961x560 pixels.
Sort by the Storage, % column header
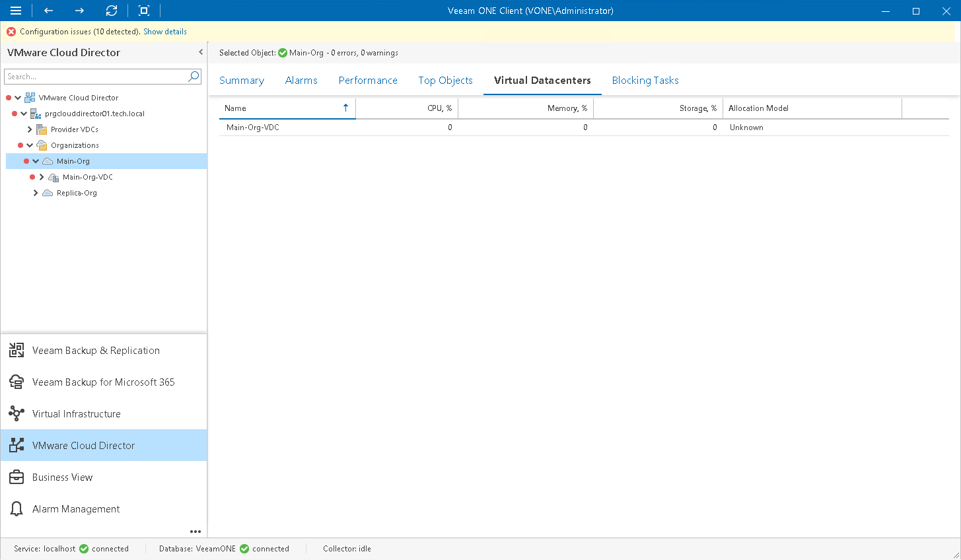coord(658,108)
